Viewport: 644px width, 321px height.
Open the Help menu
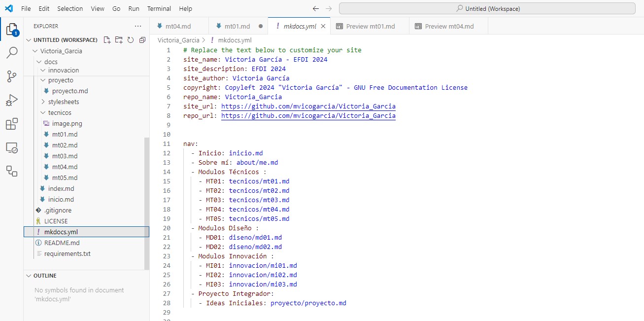pyautogui.click(x=186, y=8)
